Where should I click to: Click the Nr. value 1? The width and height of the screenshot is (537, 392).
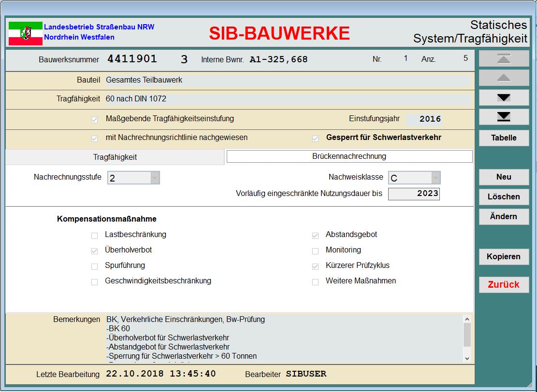point(406,58)
